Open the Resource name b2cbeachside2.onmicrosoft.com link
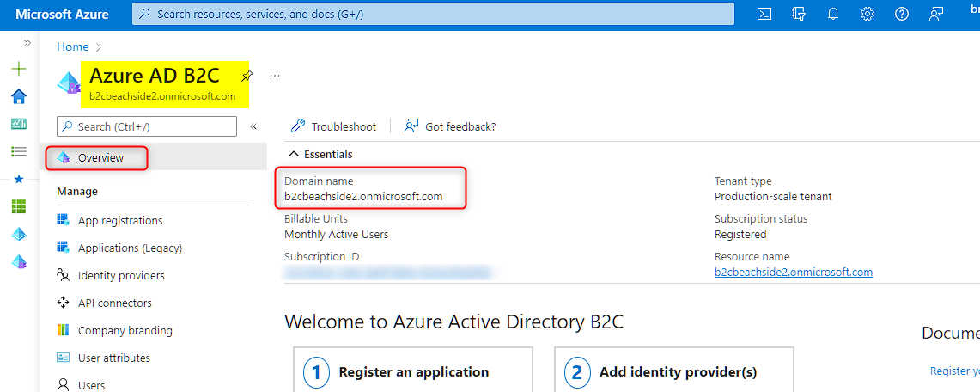This screenshot has width=980, height=392. coord(794,272)
